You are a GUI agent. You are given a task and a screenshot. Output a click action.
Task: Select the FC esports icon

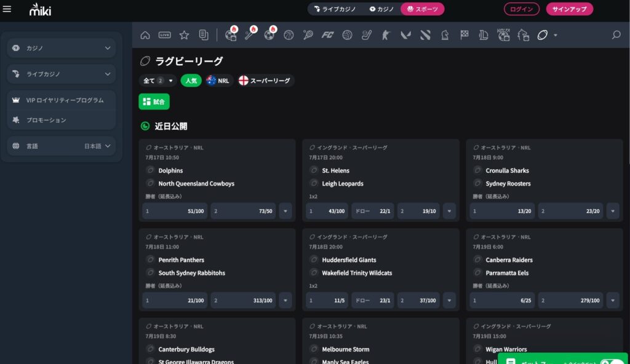pos(327,35)
